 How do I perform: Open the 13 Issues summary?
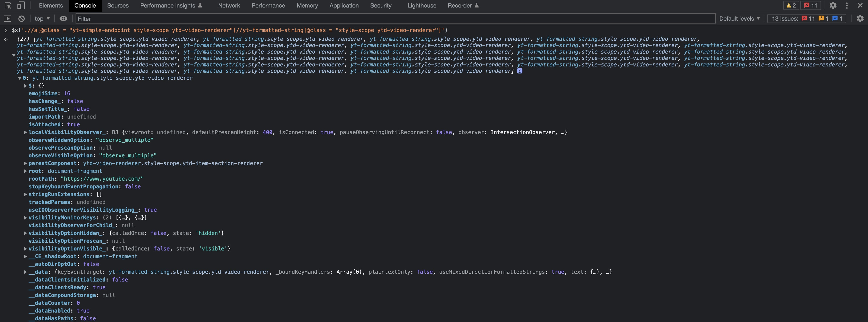pyautogui.click(x=807, y=18)
